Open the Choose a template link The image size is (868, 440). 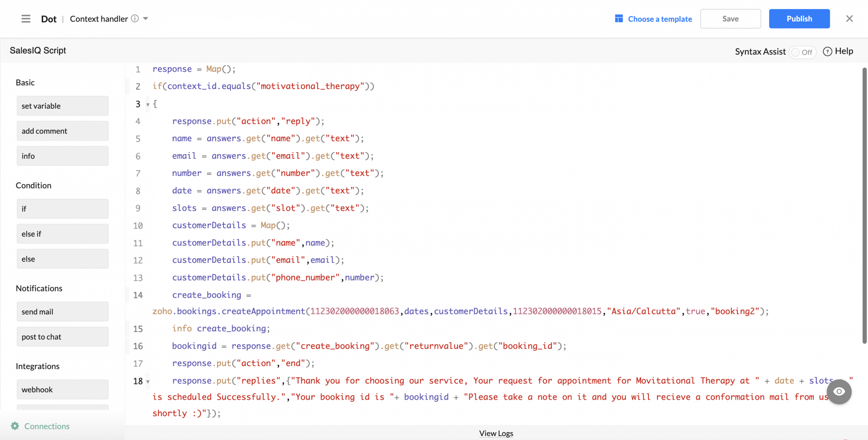pyautogui.click(x=660, y=19)
